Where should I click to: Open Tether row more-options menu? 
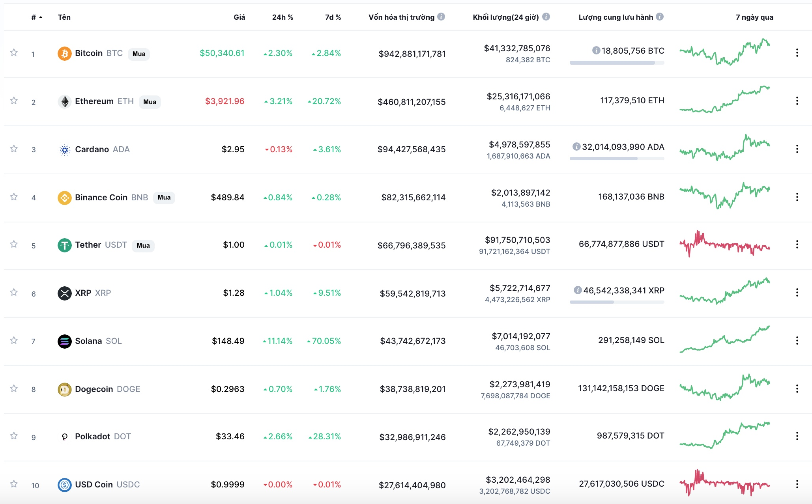click(797, 245)
